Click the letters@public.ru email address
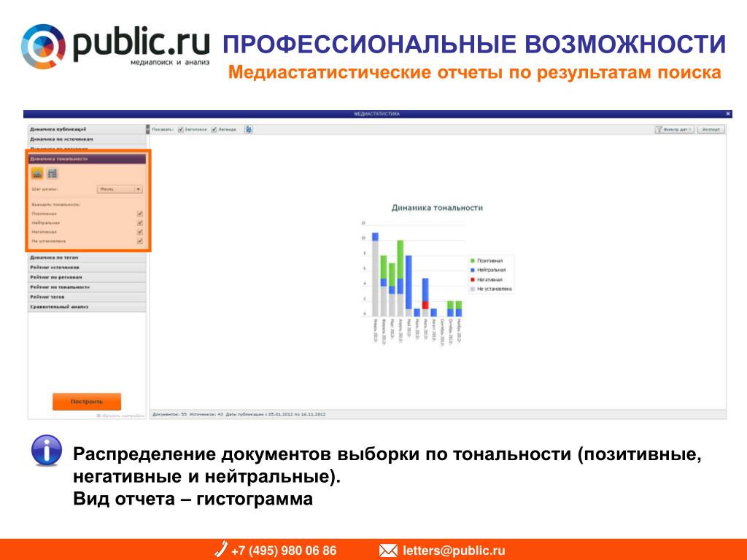Viewport: 747px width, 560px height. (x=454, y=551)
